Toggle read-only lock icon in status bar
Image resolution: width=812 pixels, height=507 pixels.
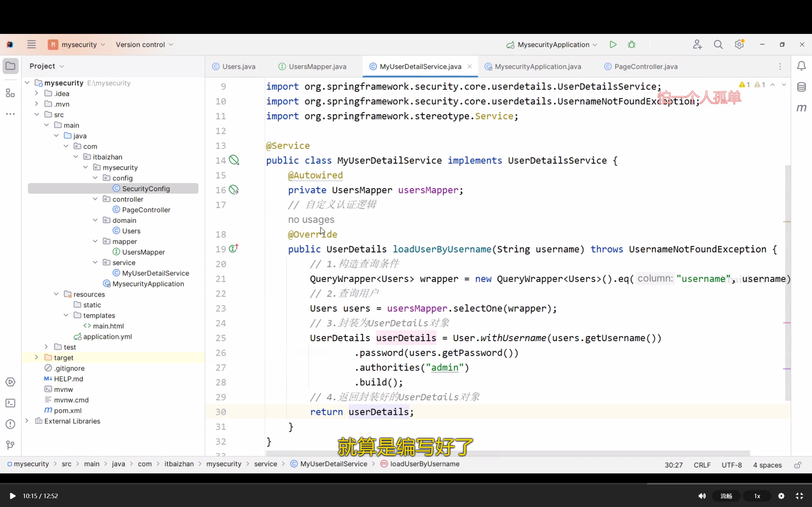798,465
